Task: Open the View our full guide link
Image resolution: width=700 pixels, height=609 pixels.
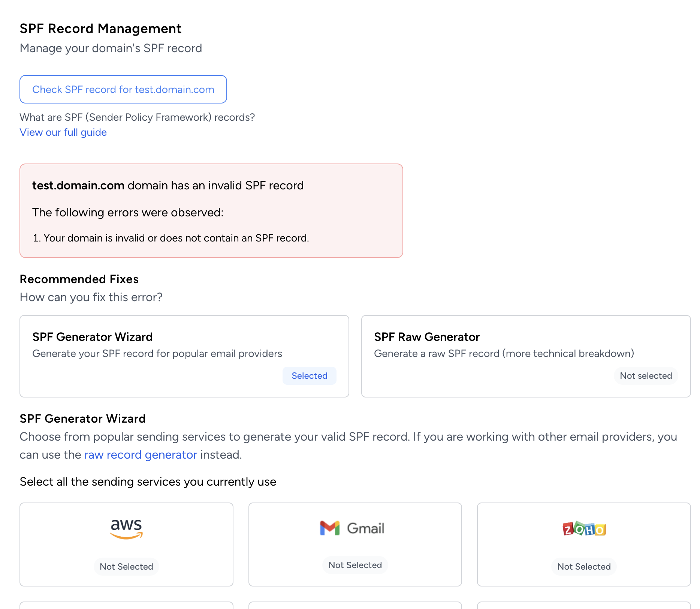Action: pos(63,132)
